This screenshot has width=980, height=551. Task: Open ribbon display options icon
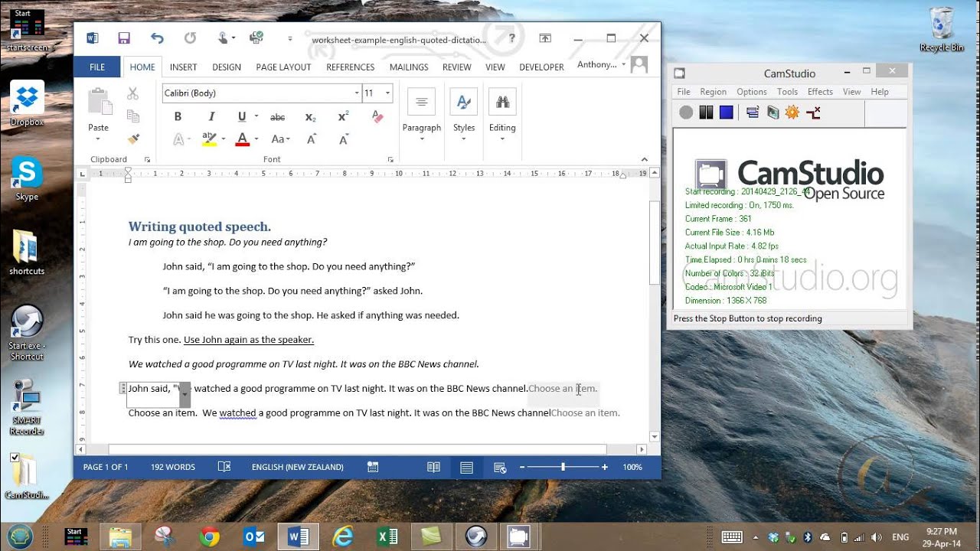coord(545,38)
